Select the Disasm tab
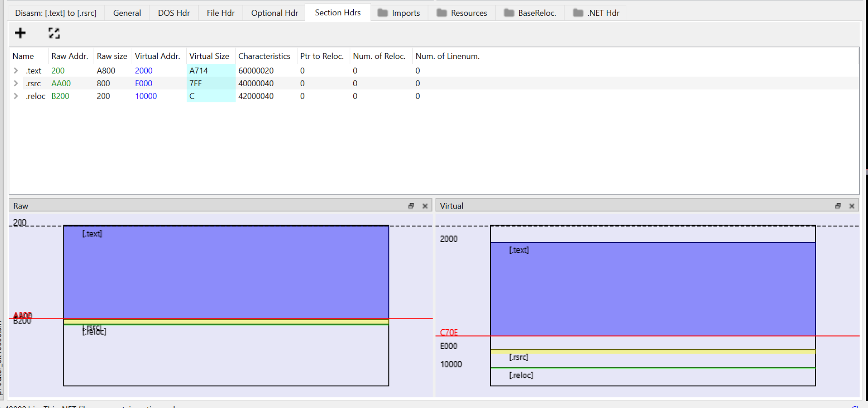 56,13
